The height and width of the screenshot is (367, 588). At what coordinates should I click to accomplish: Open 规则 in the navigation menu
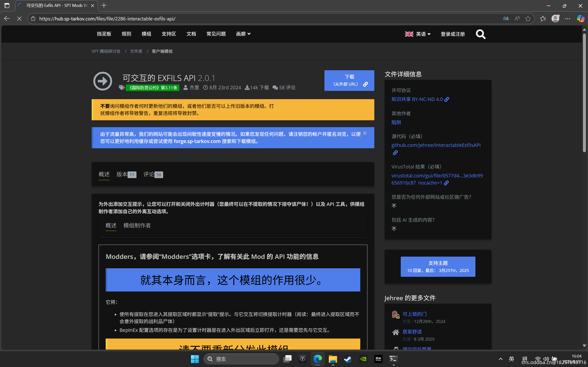click(x=126, y=34)
